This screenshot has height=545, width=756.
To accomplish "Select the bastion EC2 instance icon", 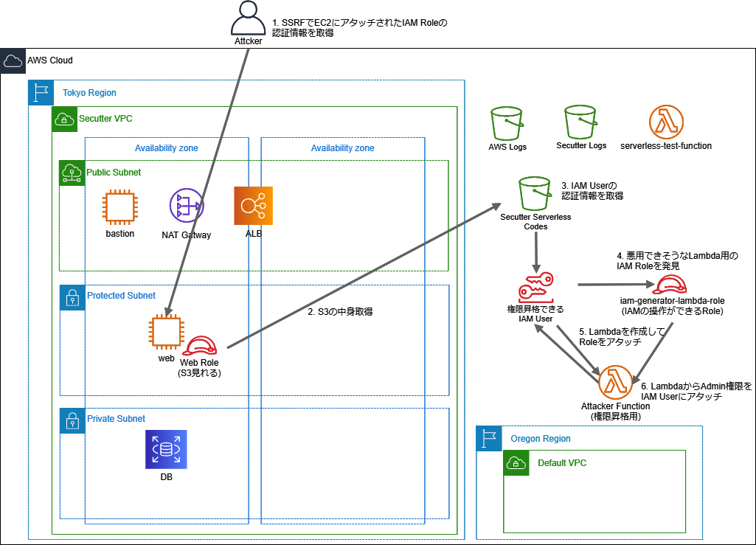I will pyautogui.click(x=120, y=206).
